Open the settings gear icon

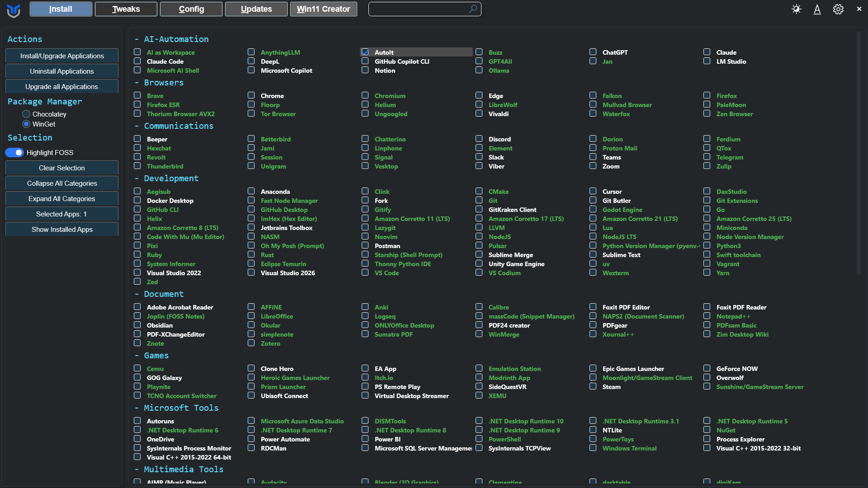838,9
